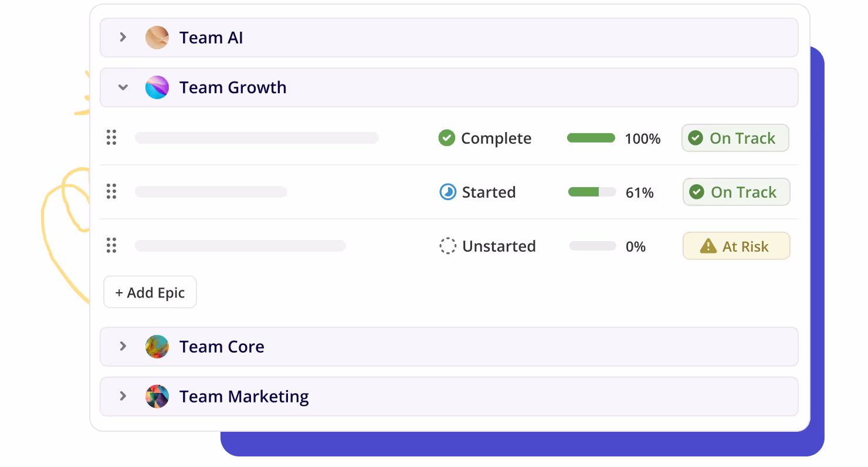The width and height of the screenshot is (868, 467).
Task: Click the Started status text
Action: [489, 192]
